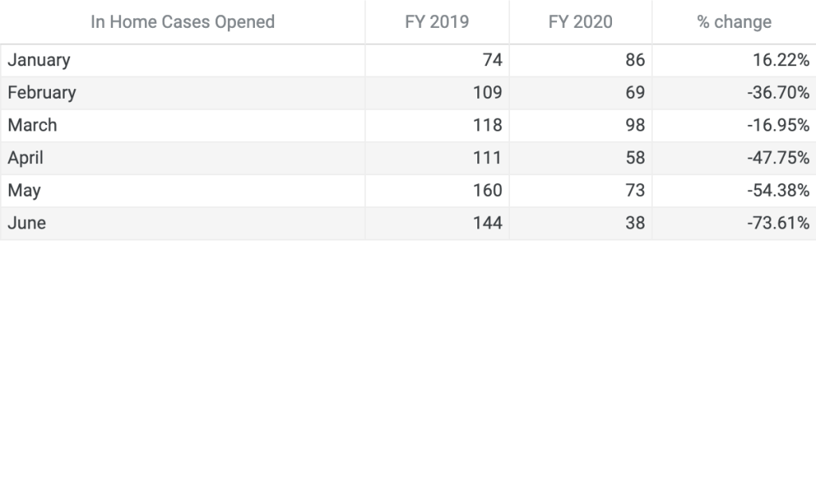Click the -54.38% change cell

779,191
